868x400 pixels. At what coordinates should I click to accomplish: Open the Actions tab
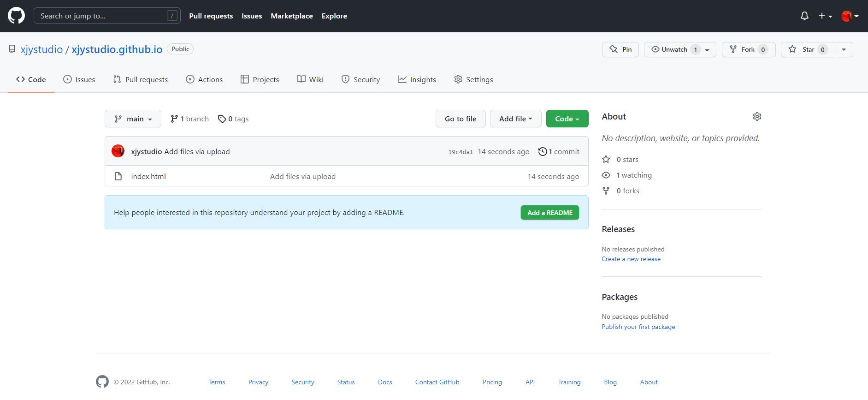click(204, 79)
